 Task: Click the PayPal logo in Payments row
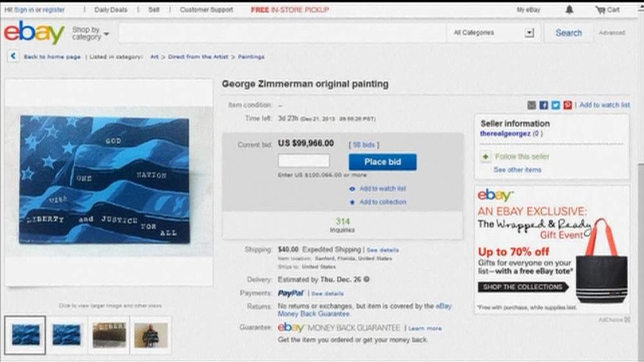pos(291,293)
